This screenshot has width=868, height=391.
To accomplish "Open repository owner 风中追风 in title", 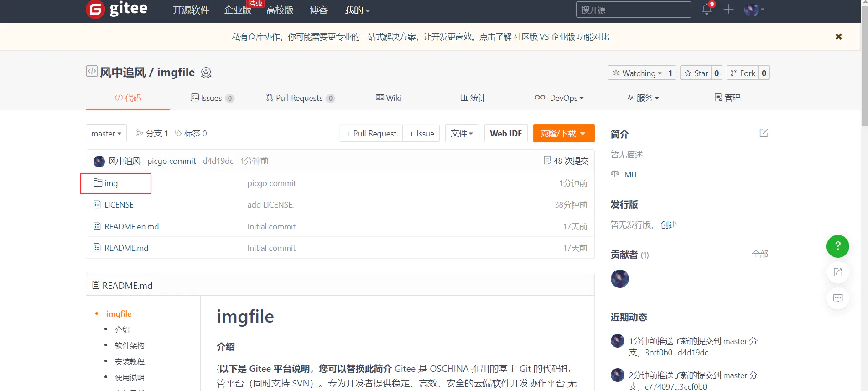I will coord(123,73).
